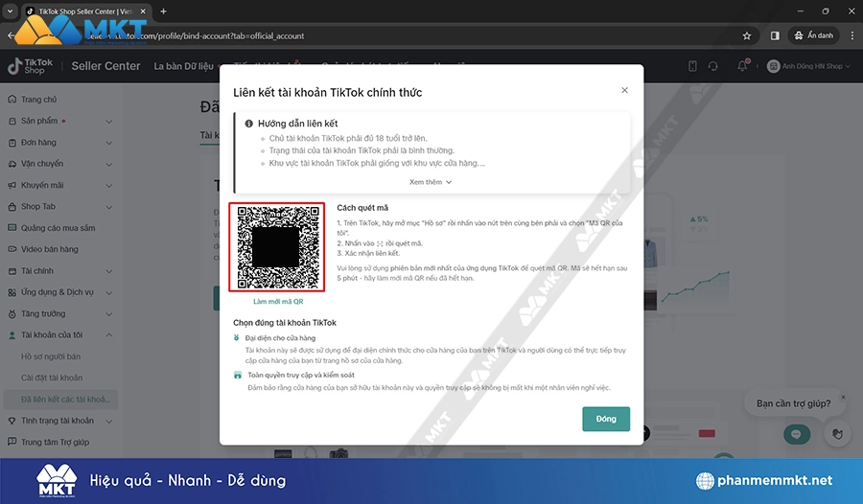Expand Khuyến mãi sidebar menu

tap(108, 186)
